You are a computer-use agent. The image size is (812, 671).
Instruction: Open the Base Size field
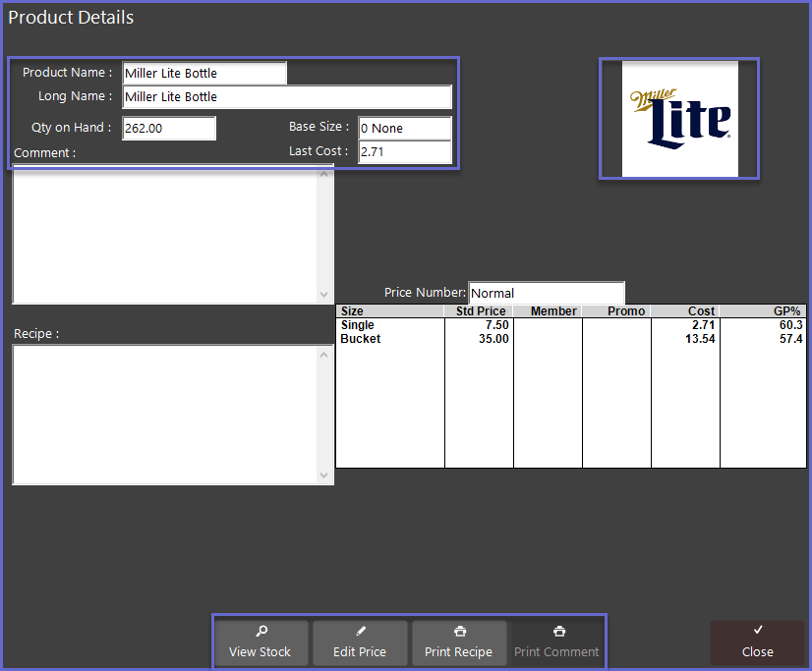[404, 129]
